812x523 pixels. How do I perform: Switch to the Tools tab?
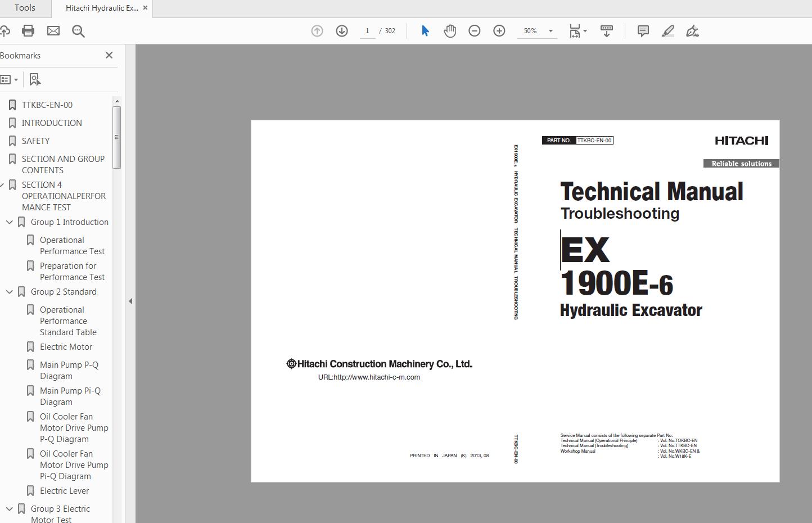(25, 8)
